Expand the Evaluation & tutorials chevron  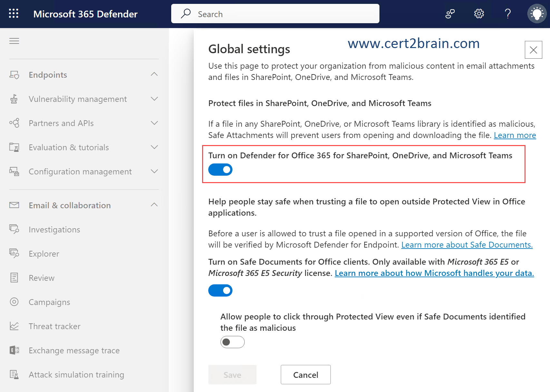[154, 147]
